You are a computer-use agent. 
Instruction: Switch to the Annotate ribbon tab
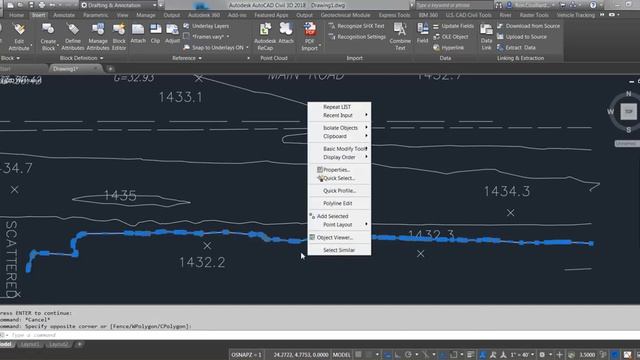tap(64, 15)
